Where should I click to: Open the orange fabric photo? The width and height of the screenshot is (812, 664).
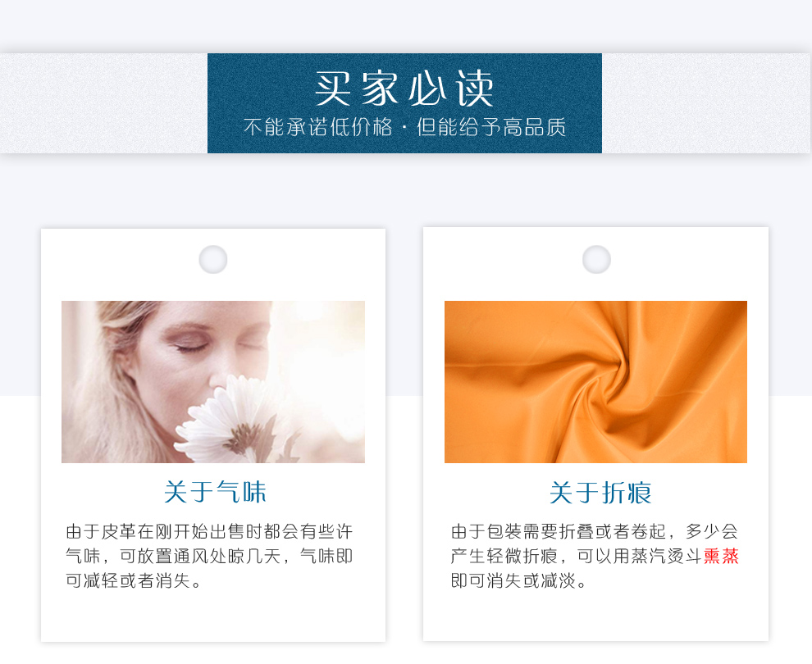[596, 382]
